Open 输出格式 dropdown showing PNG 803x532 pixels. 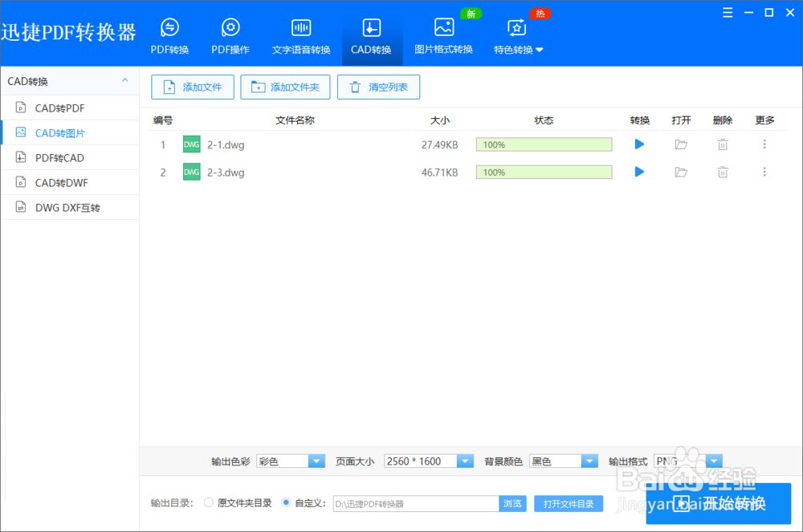(x=688, y=461)
